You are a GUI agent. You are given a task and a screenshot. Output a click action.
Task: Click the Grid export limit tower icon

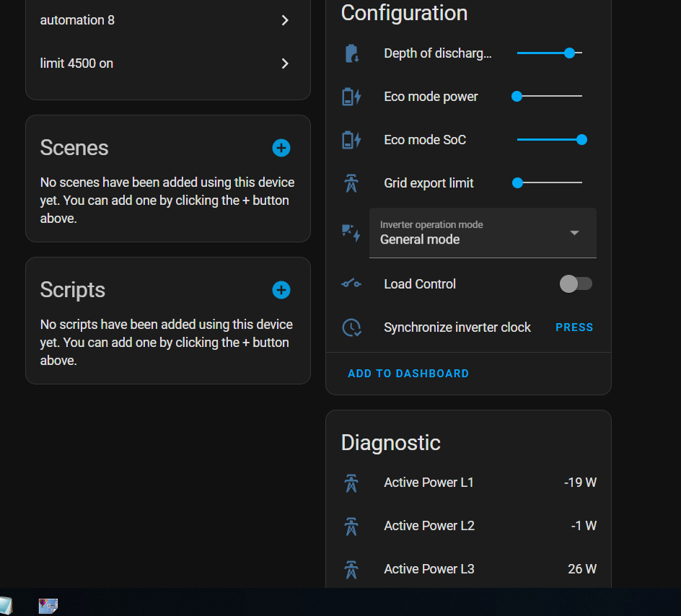pos(351,183)
